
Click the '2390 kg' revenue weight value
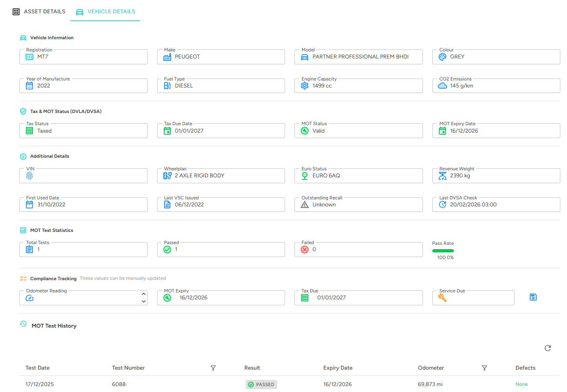point(460,176)
